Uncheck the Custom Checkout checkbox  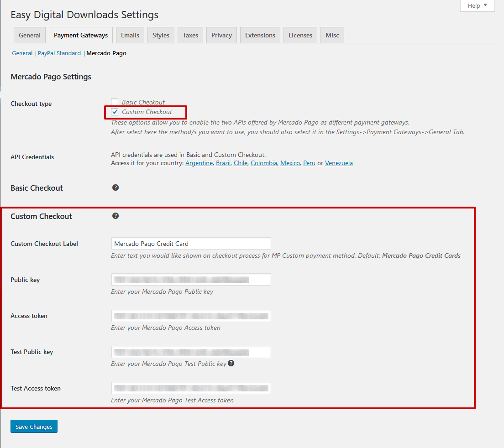click(115, 112)
